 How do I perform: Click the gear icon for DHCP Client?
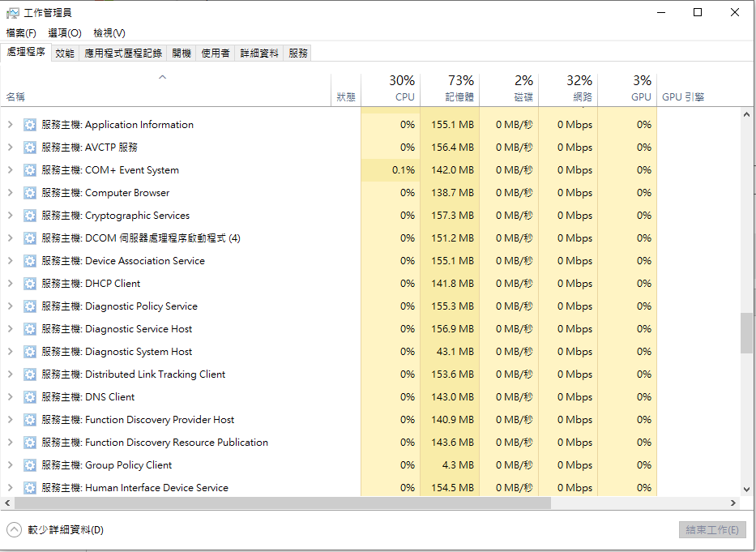coord(30,284)
